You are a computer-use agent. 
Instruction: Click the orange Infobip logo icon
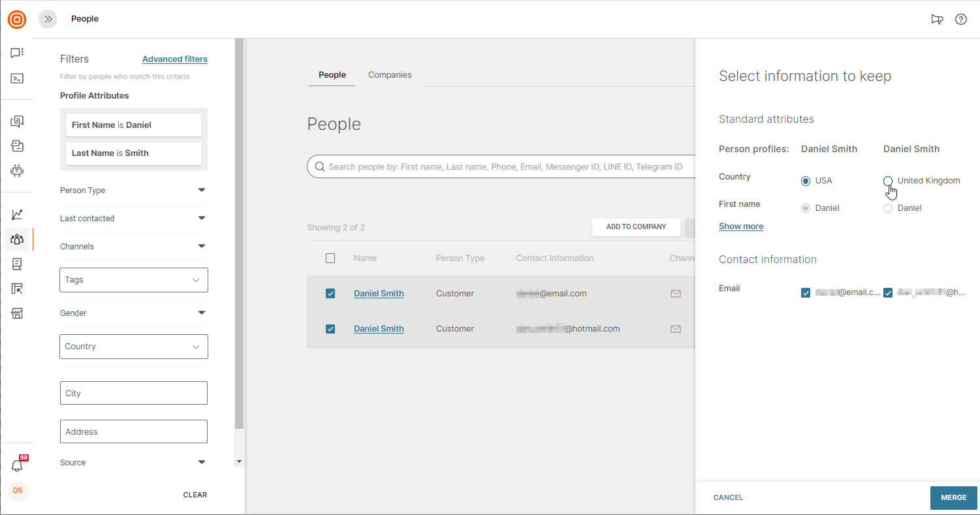[17, 20]
